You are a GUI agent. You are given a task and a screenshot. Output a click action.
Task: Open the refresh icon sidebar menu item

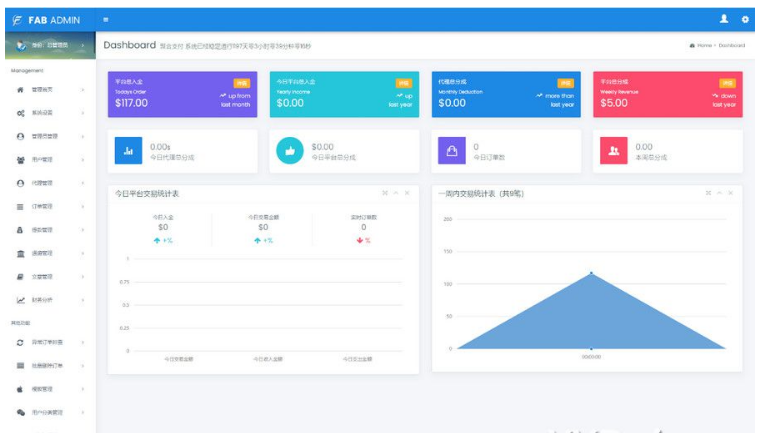tap(21, 342)
